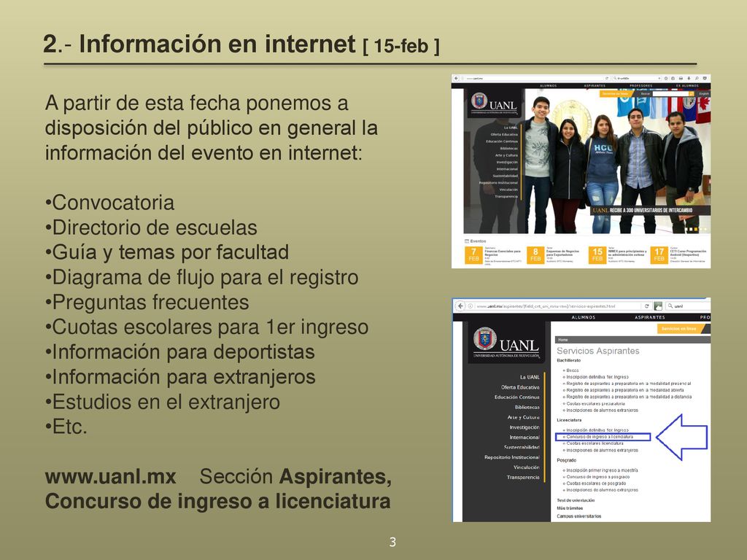Open Bibliotecas in upper homepage sidebar
Image resolution: width=747 pixels, height=560 pixels.
[x=508, y=149]
